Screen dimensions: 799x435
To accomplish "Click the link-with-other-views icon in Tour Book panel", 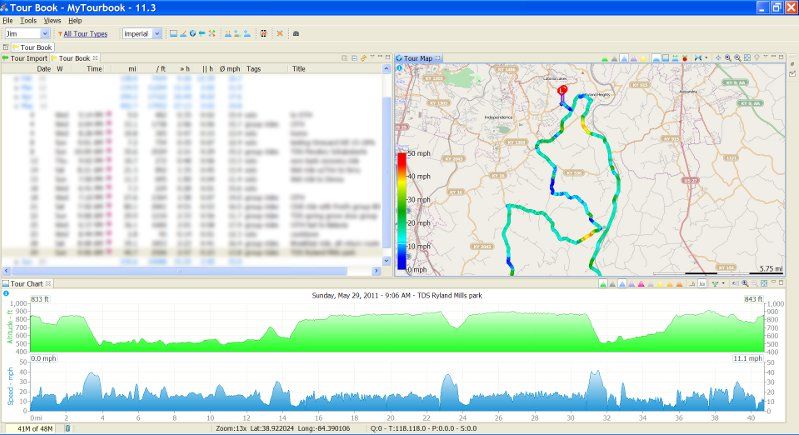I will [363, 59].
